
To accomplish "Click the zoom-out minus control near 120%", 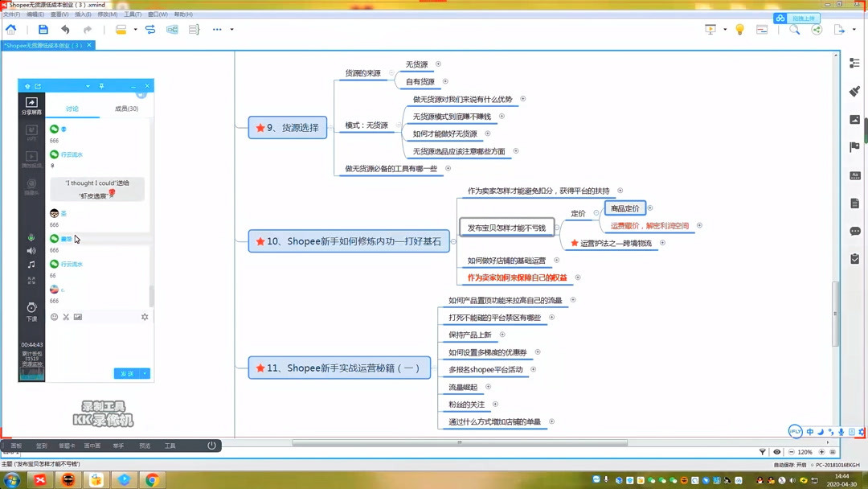I will coord(792,452).
